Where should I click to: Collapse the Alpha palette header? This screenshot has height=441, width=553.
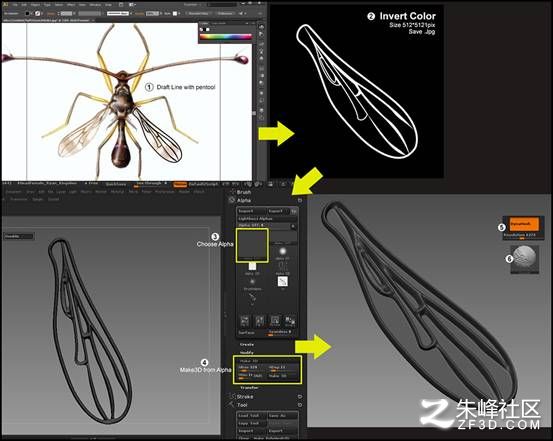click(x=244, y=200)
